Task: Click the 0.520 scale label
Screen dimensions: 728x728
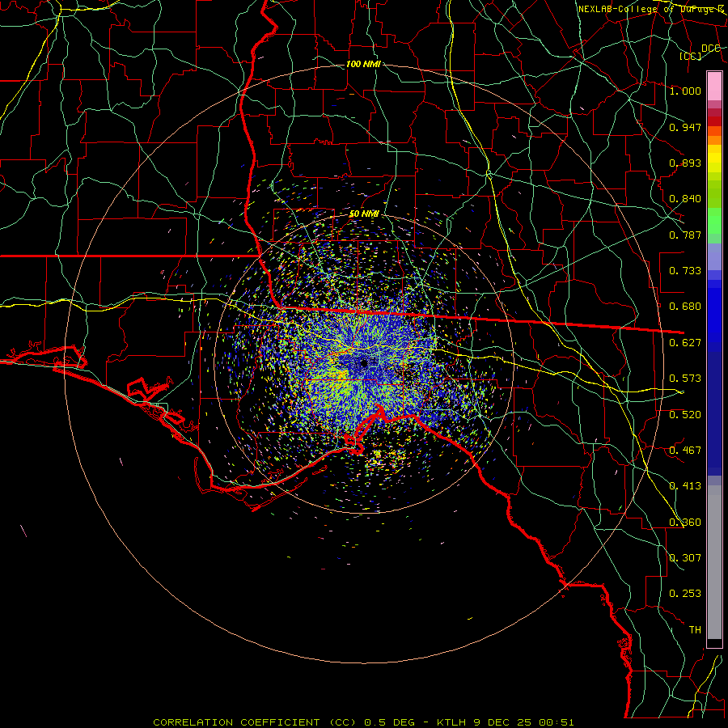Action: (685, 415)
